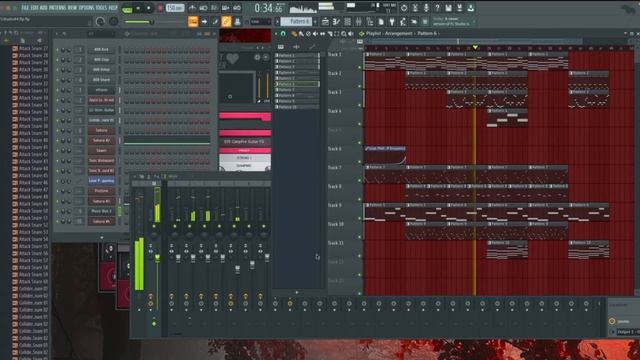
Task: Click the download arrow icon
Action: click(x=471, y=8)
